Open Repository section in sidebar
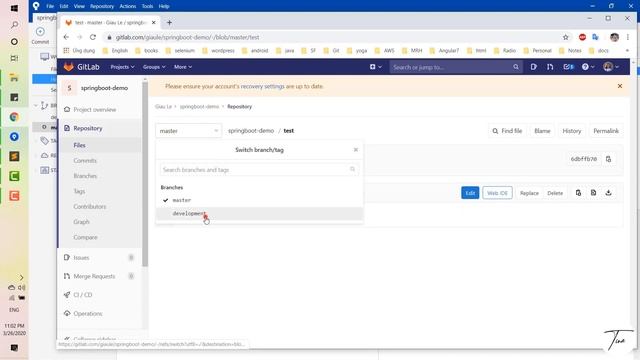This screenshot has height=360, width=640. pos(88,128)
